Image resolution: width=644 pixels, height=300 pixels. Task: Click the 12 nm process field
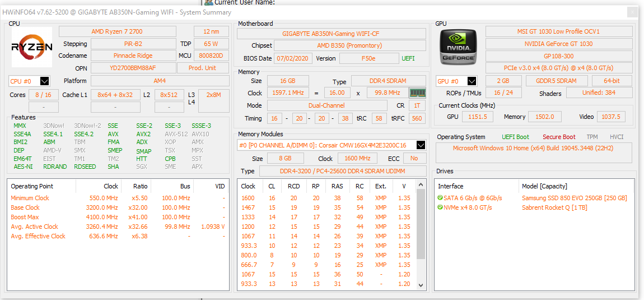(211, 31)
